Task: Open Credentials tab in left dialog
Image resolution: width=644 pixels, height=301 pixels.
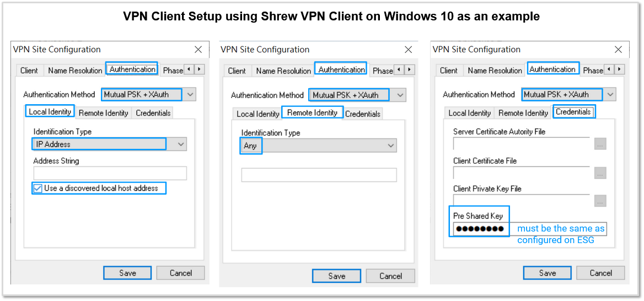Action: coord(153,113)
